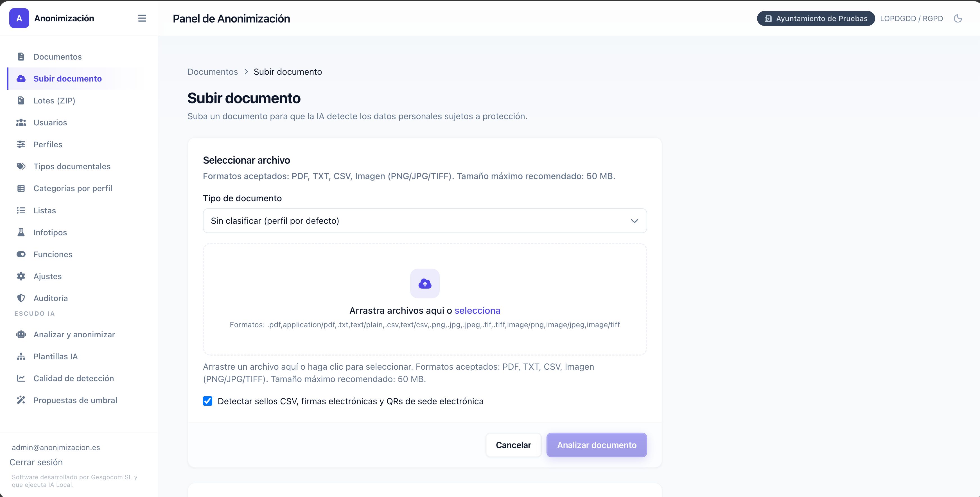The width and height of the screenshot is (980, 497).
Task: Click the Formatos list text in drop zone
Action: coord(424,325)
